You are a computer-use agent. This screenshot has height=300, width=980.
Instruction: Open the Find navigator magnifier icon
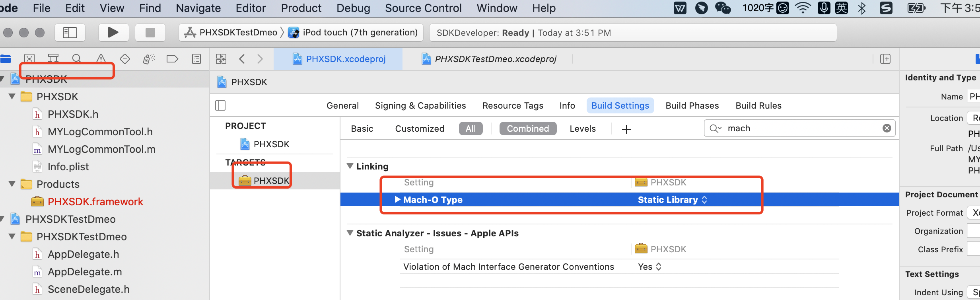(x=77, y=59)
